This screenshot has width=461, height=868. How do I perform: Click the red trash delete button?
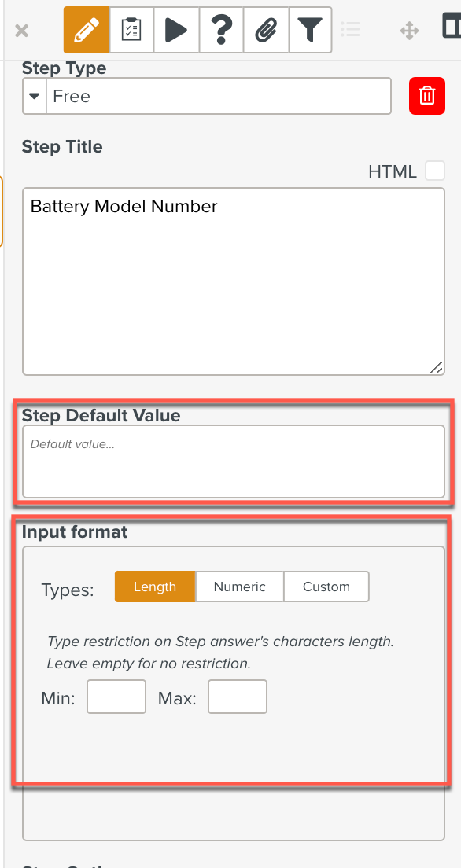(427, 96)
